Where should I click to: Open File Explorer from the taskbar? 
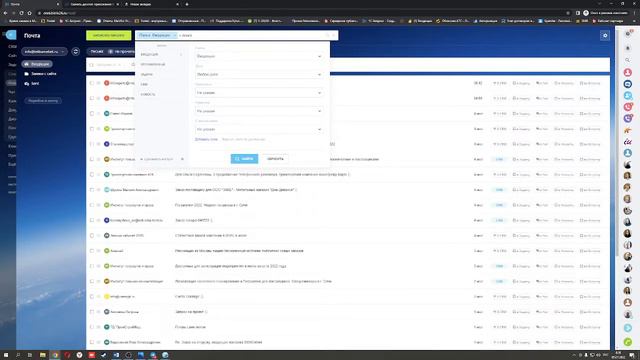(42, 355)
